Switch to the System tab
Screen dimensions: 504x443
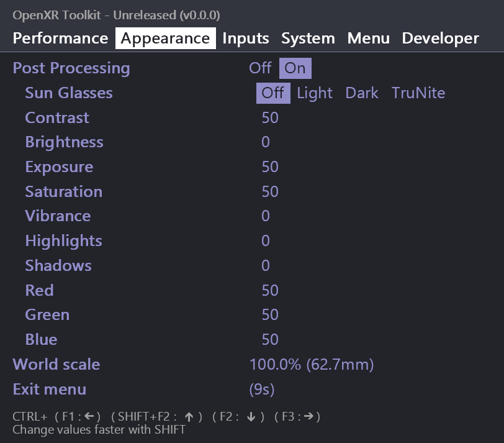(308, 38)
